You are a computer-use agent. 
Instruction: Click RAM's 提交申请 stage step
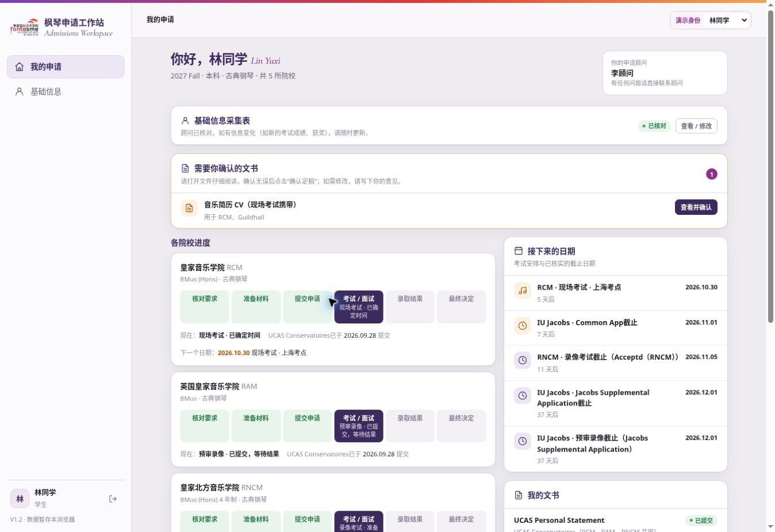pyautogui.click(x=308, y=426)
